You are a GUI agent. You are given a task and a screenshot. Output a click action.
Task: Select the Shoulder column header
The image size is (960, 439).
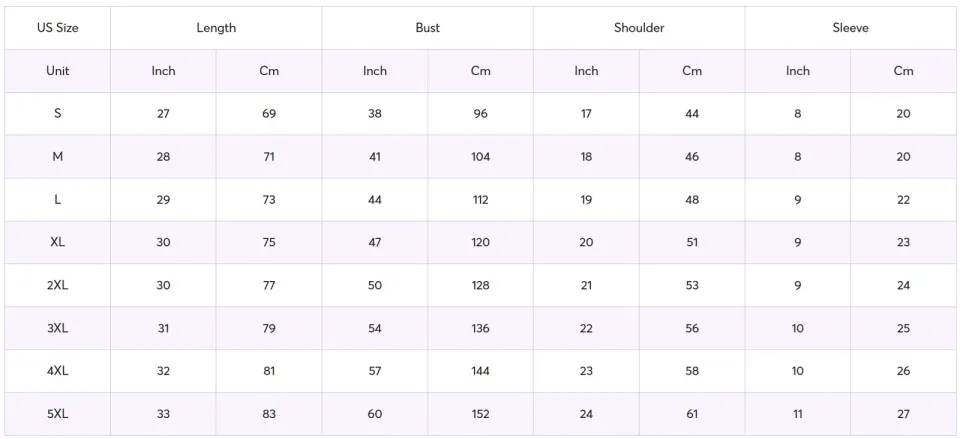639,28
